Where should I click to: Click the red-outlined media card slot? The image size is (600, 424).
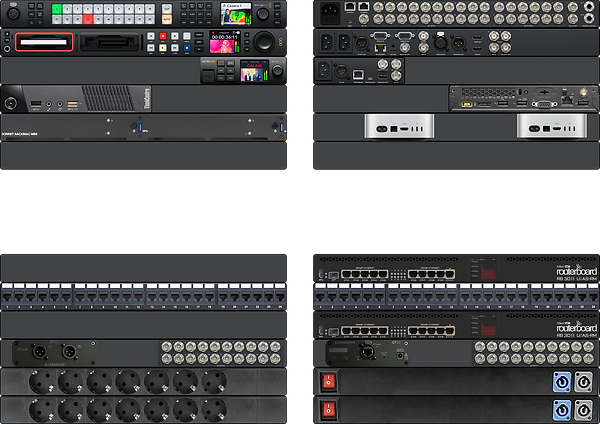[44, 42]
